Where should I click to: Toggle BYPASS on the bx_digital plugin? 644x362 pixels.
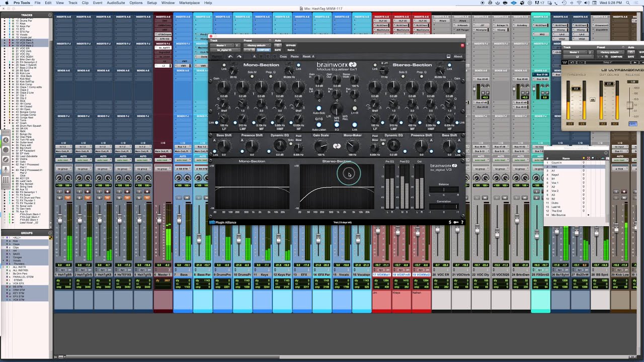pyautogui.click(x=291, y=45)
